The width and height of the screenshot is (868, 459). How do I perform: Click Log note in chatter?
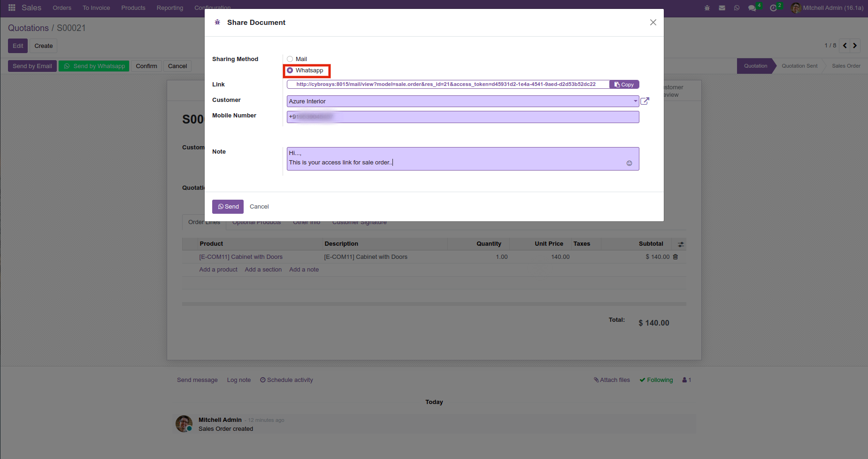(239, 380)
